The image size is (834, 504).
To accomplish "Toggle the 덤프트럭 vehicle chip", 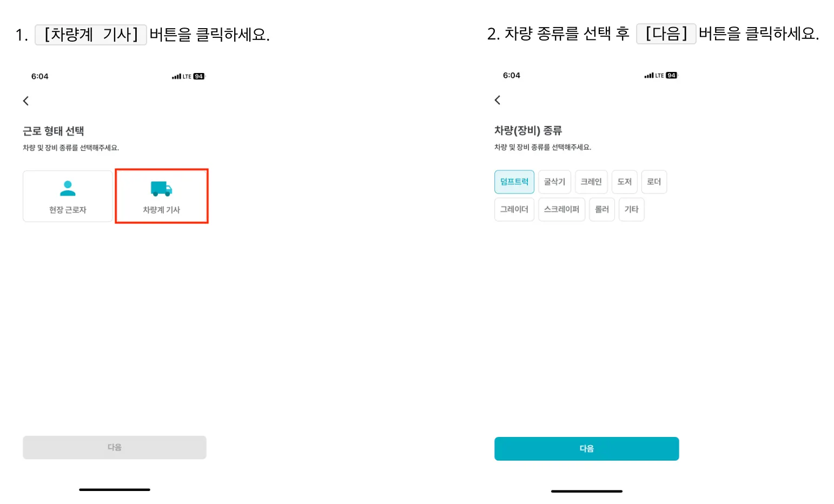I will 514,182.
